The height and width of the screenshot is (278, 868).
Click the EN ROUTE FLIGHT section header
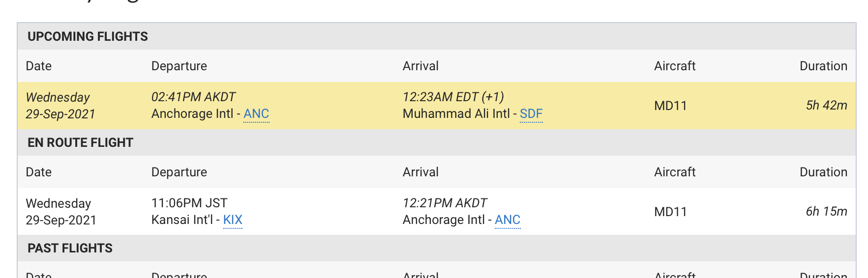coord(80,143)
